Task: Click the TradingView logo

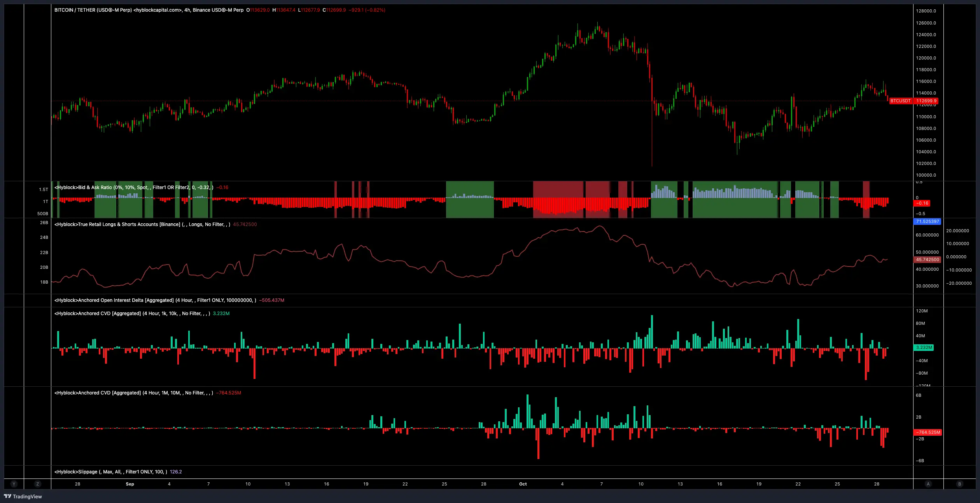Action: click(x=23, y=497)
